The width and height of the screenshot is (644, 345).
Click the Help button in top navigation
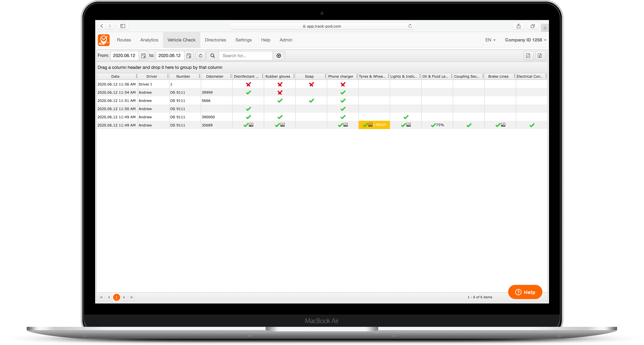[x=265, y=40]
